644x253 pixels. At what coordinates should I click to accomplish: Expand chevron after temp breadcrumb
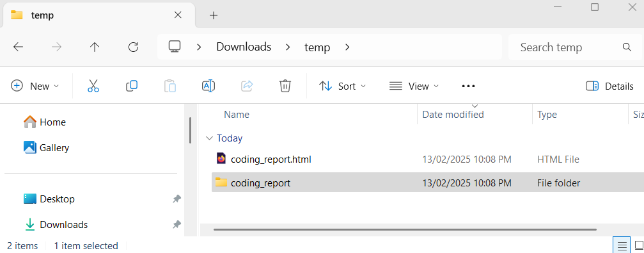click(x=347, y=47)
